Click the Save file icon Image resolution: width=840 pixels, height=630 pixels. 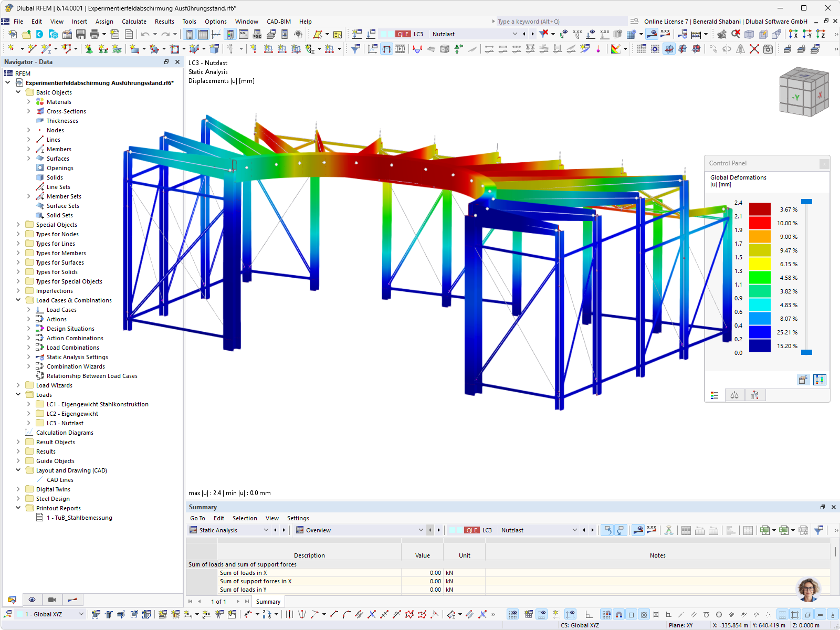[80, 34]
